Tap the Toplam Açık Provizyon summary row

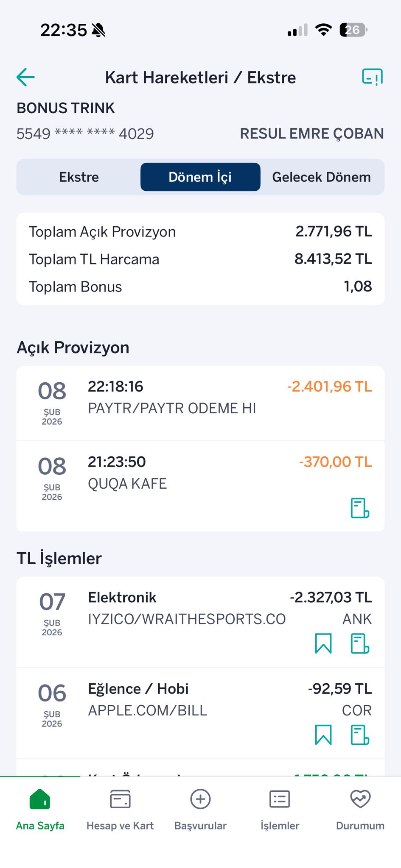click(x=200, y=232)
